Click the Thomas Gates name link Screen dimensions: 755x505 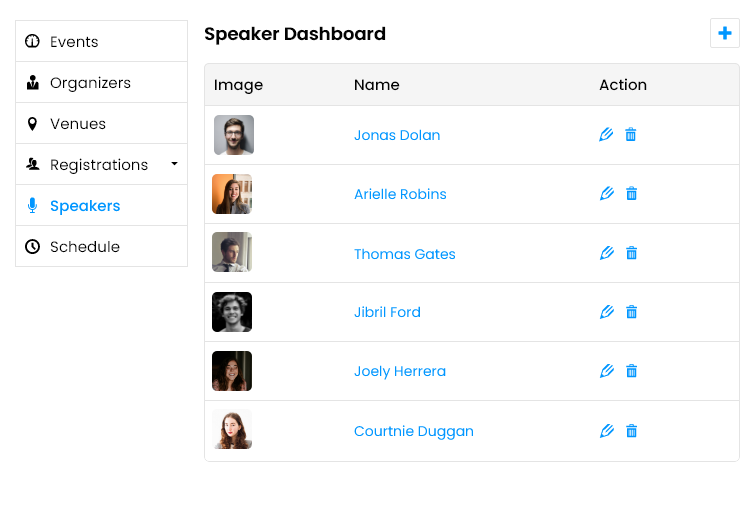(404, 254)
